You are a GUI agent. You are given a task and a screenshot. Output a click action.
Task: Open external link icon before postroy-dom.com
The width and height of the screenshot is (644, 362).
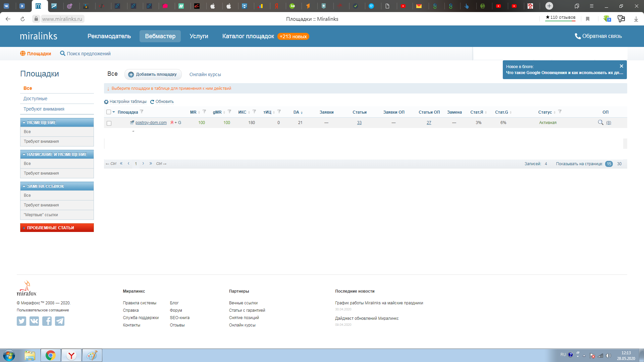pos(132,122)
